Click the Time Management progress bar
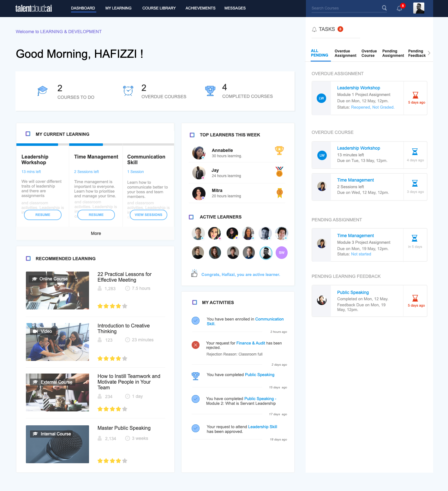The image size is (448, 491). pyautogui.click(x=96, y=145)
